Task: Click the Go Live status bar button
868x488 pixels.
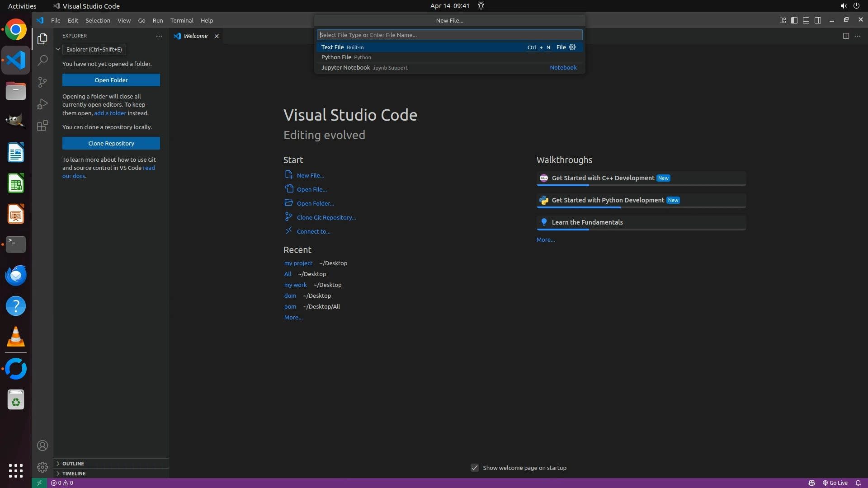Action: point(835,483)
